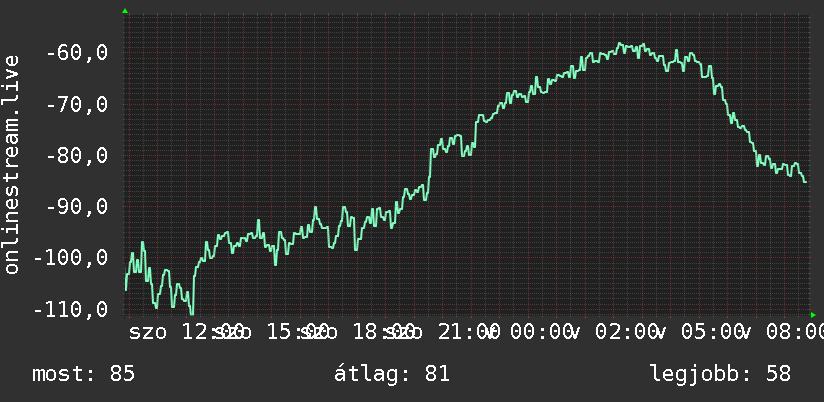Click the -60,0 y-axis label
The image size is (824, 402).
(x=77, y=53)
